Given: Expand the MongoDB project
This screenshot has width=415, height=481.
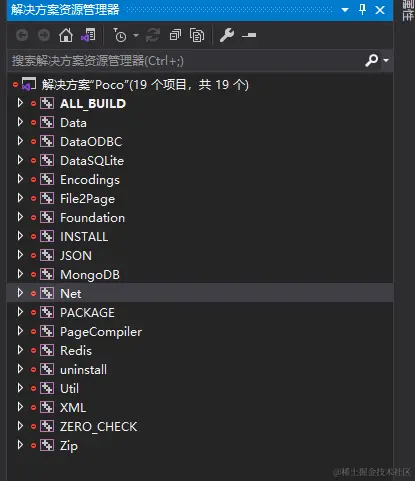Looking at the screenshot, I should [x=20, y=274].
